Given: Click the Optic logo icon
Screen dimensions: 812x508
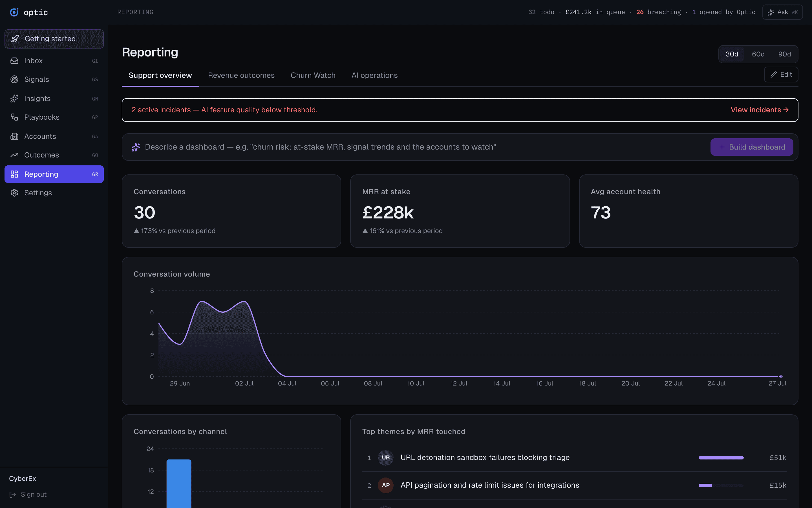Looking at the screenshot, I should click(x=14, y=12).
